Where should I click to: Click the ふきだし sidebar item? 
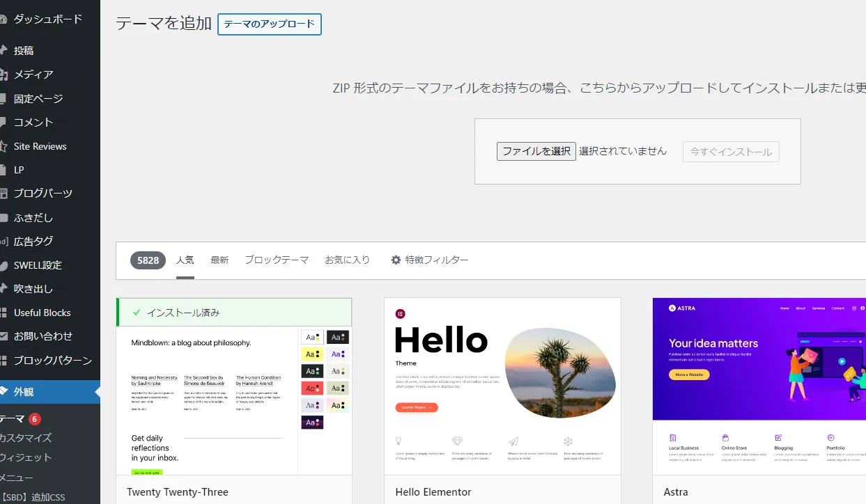coord(33,218)
